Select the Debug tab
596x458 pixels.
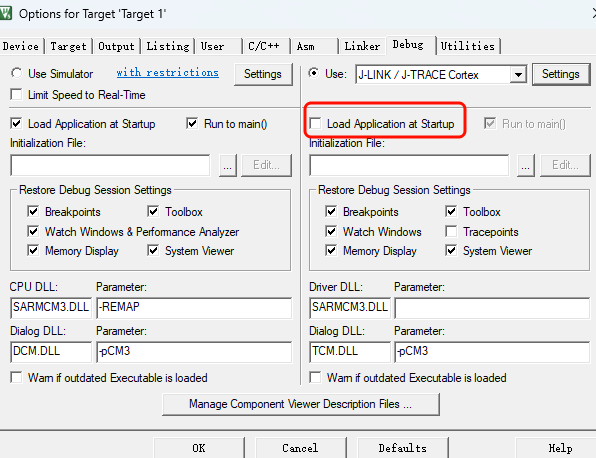pos(410,45)
